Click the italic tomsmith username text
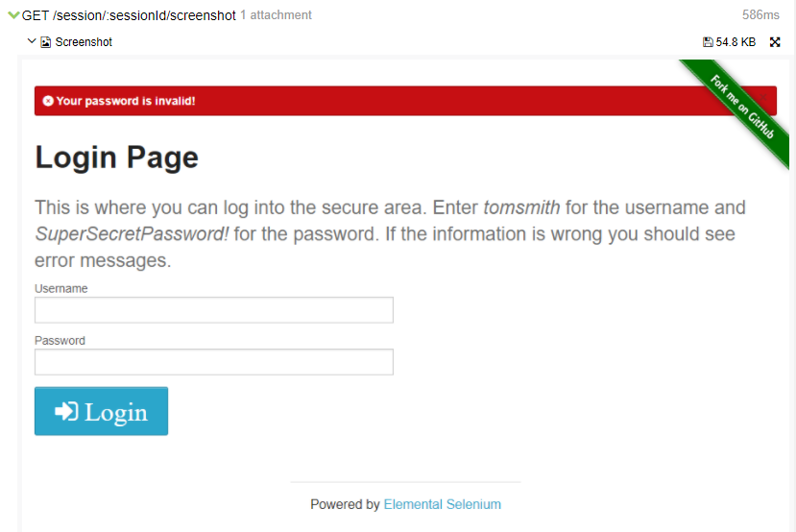The width and height of the screenshot is (796, 532). pyautogui.click(x=521, y=207)
